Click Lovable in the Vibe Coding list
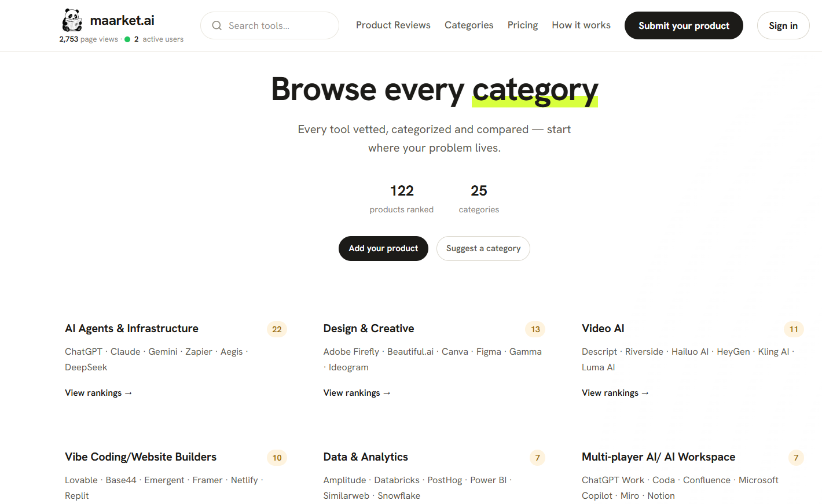822x504 pixels. (x=81, y=480)
